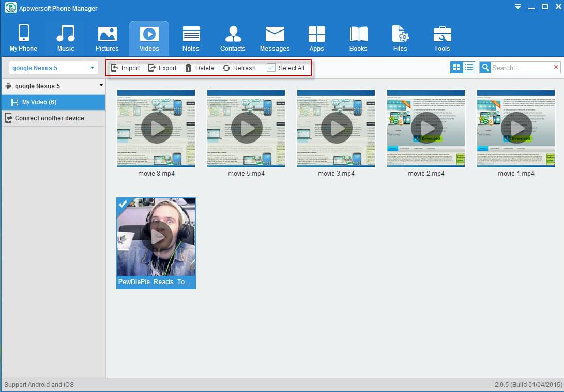Click the Apowersoft Phone Manager logo icon

[x=11, y=8]
